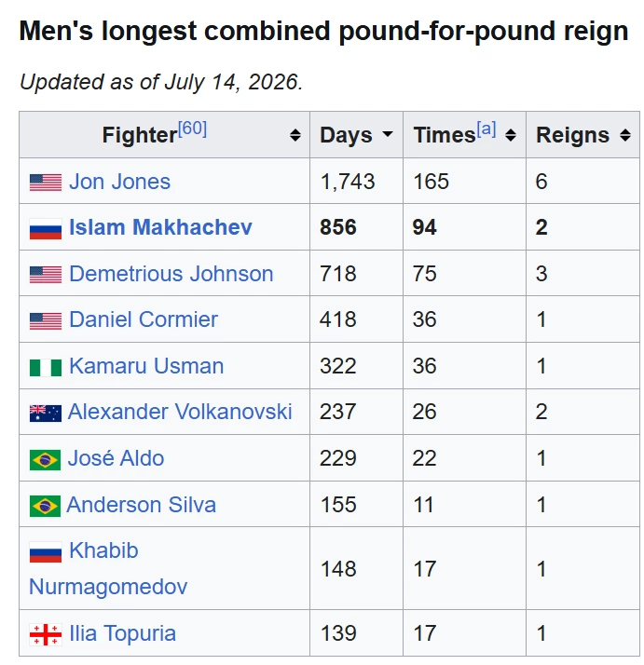644x665 pixels.
Task: Open reference 60 next to Fighter header
Action: (x=192, y=129)
